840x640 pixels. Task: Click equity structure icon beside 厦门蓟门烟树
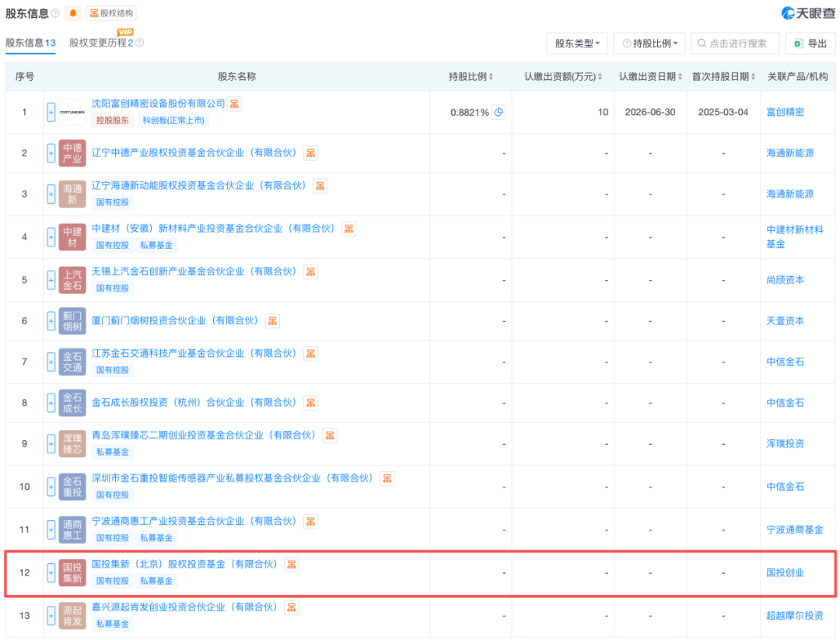pyautogui.click(x=273, y=321)
